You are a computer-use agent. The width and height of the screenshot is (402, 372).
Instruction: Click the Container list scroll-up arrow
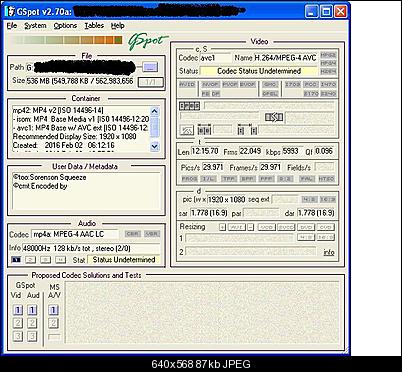click(x=155, y=111)
